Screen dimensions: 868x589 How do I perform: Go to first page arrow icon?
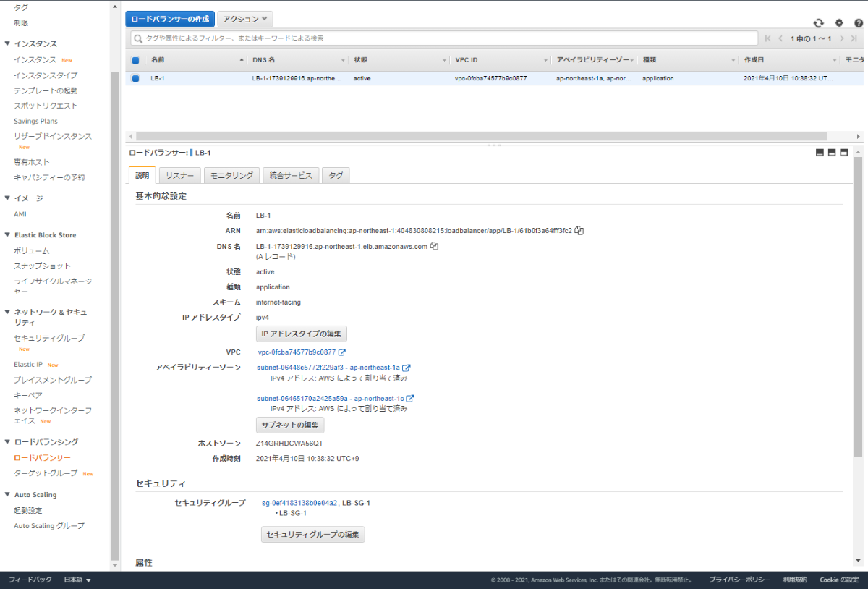pyautogui.click(x=768, y=38)
